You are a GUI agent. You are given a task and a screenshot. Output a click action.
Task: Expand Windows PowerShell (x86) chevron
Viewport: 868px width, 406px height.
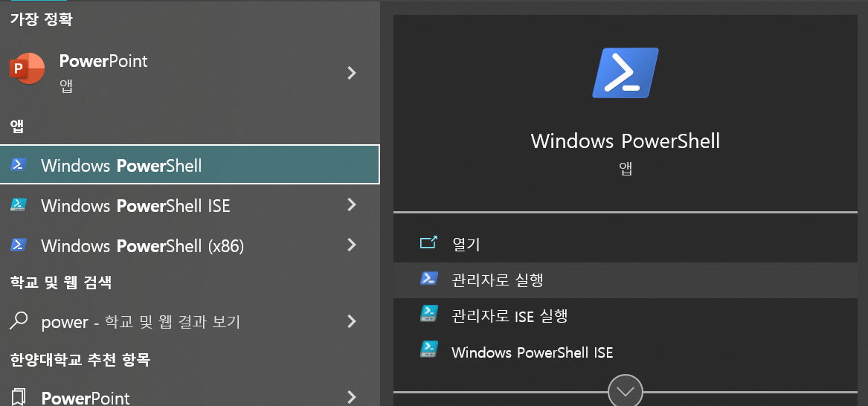[352, 245]
